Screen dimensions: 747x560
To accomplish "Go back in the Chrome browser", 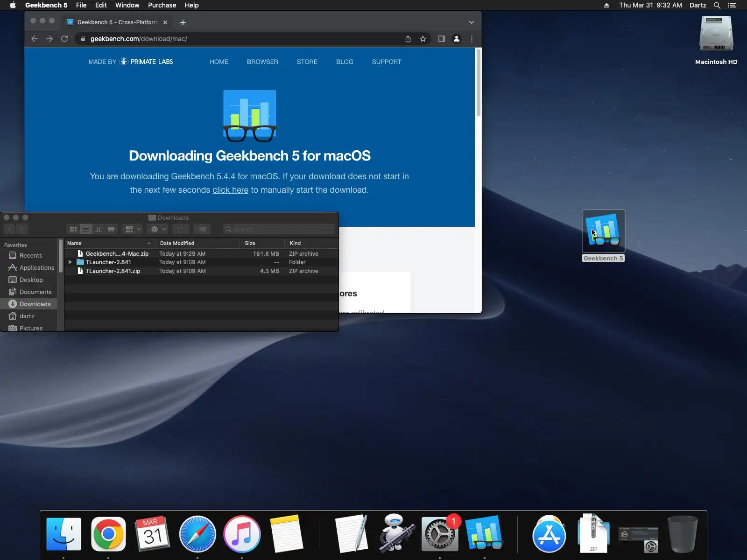I will [34, 39].
